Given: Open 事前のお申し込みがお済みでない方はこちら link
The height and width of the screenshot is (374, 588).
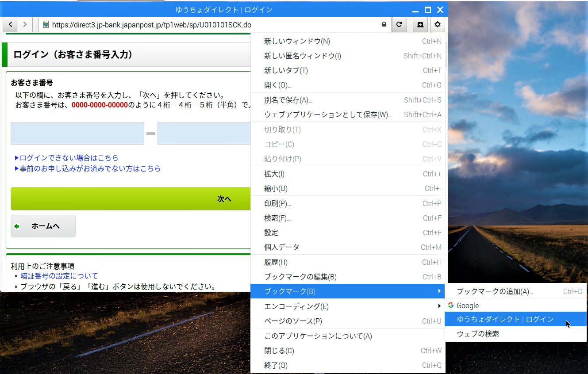Looking at the screenshot, I should click(90, 168).
